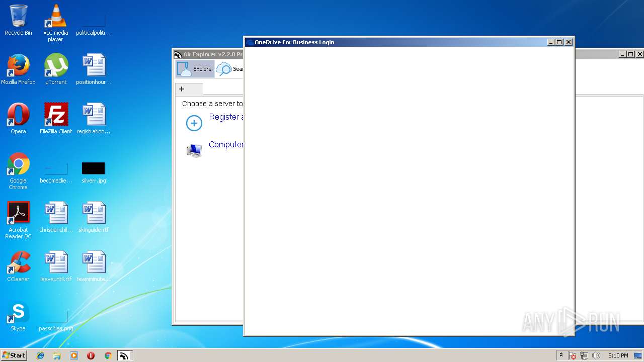The image size is (644, 362).
Task: Select the positionhour... Word document
Action: [x=94, y=69]
